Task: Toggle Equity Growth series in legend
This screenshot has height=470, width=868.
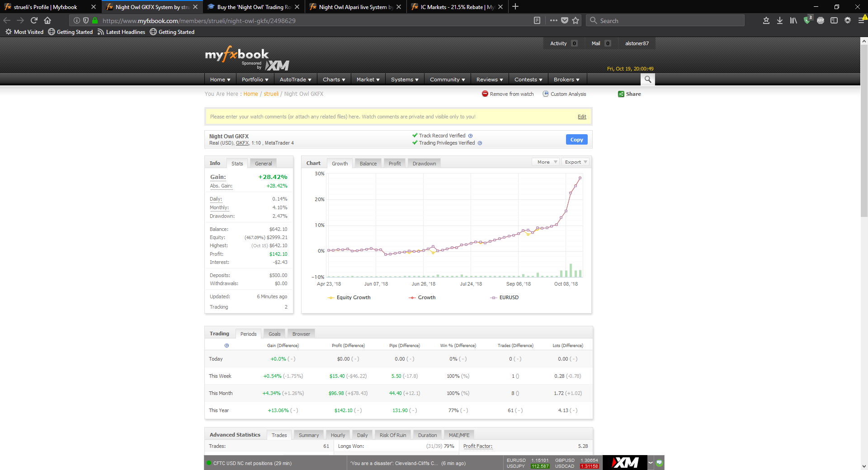Action: tap(349, 297)
